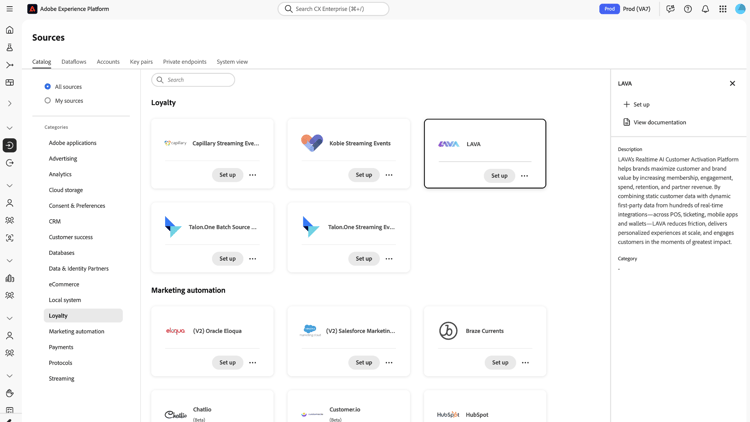Open more options for Salesforce Marketing card

[389, 363]
